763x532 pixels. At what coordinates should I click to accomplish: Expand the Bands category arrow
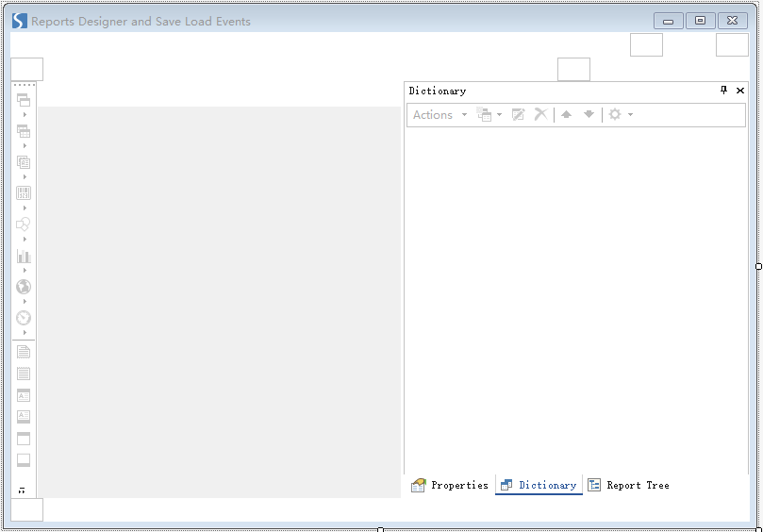(25, 115)
